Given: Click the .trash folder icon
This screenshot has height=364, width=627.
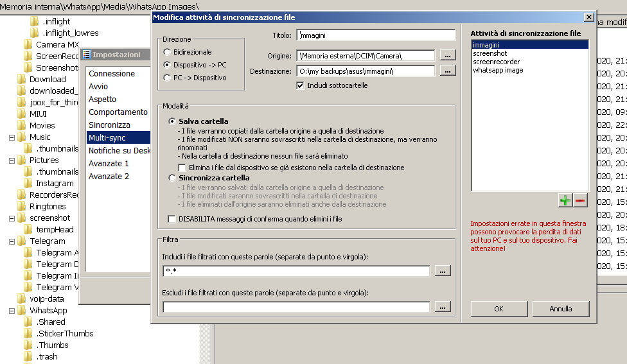Looking at the screenshot, I should [x=28, y=356].
